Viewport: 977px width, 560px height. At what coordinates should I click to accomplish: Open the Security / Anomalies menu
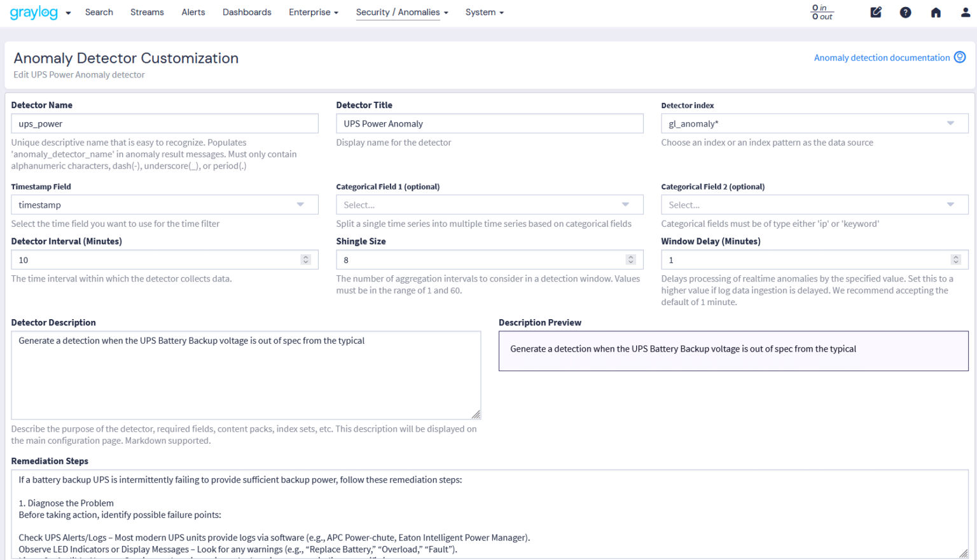click(401, 12)
